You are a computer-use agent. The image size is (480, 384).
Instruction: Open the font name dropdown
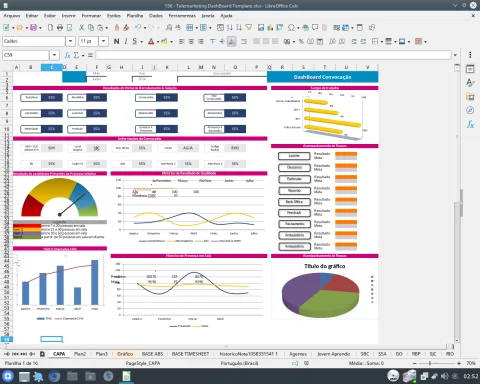[x=70, y=41]
